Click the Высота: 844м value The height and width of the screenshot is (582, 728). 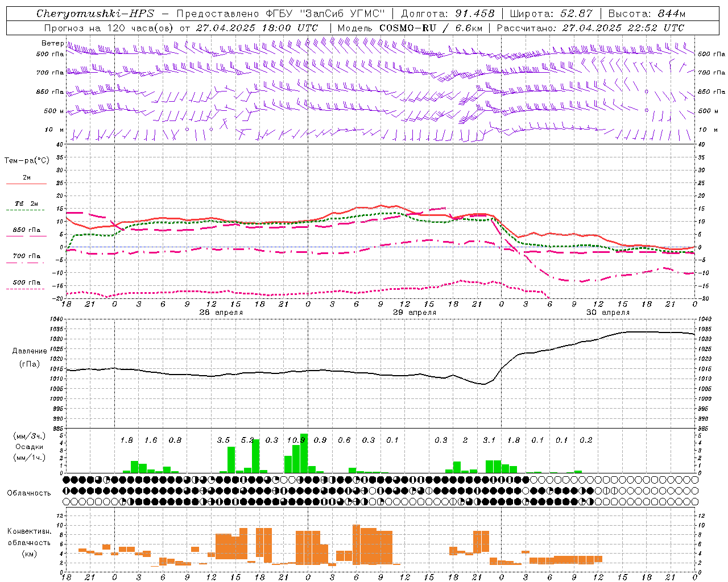(647, 14)
